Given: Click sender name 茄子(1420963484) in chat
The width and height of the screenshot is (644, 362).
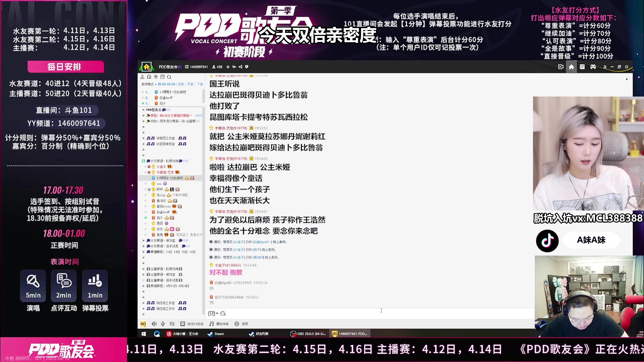Looking at the screenshot, I should [x=229, y=297].
